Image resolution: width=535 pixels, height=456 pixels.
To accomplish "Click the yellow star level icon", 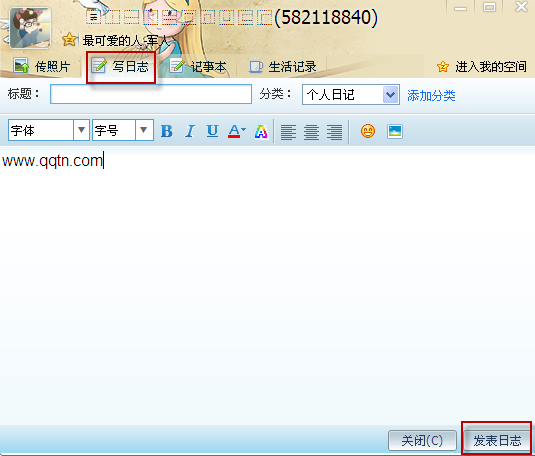I will point(69,40).
